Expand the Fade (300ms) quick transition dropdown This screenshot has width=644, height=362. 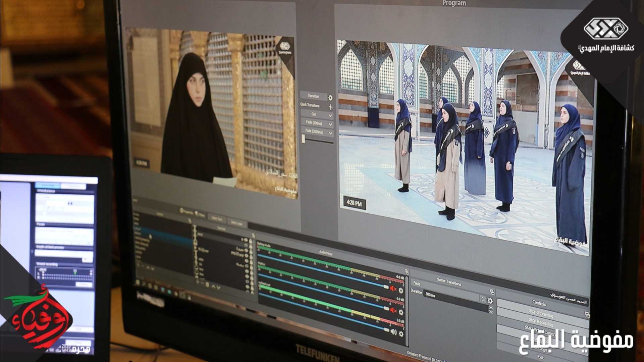330,124
